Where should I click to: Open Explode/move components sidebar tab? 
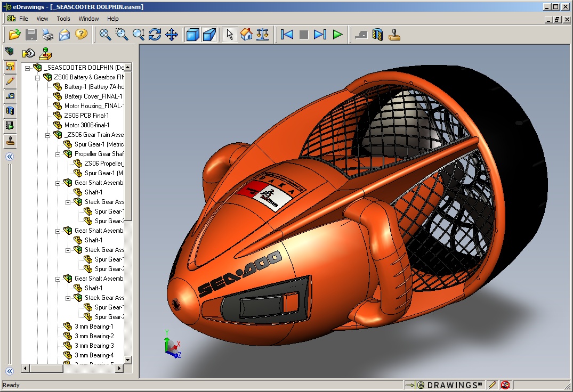(10, 126)
